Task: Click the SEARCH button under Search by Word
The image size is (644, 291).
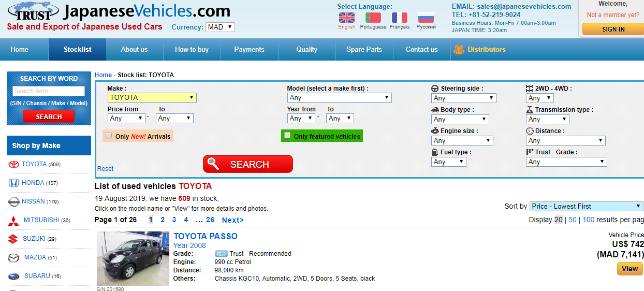Action: click(49, 117)
